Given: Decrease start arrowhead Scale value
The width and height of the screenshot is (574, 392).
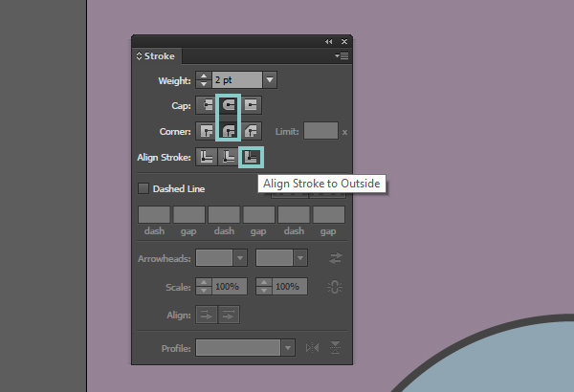Looking at the screenshot, I should (204, 291).
